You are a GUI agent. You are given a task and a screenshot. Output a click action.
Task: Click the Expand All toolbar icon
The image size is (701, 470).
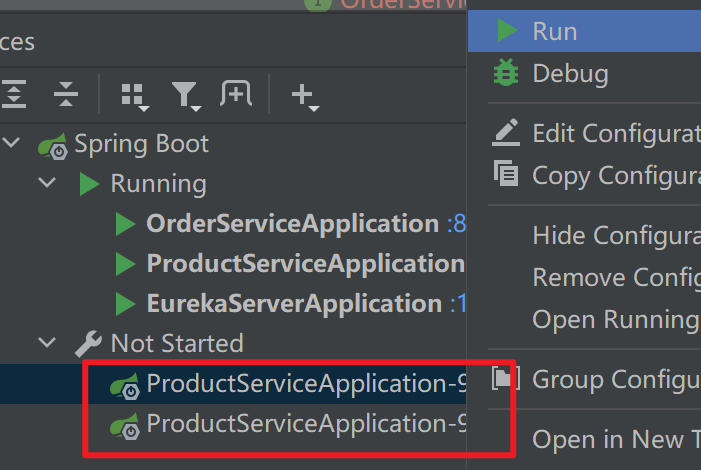[x=13, y=94]
